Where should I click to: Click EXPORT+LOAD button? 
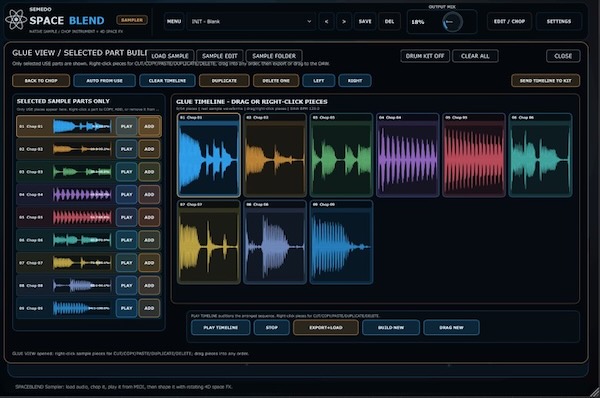[x=326, y=328]
